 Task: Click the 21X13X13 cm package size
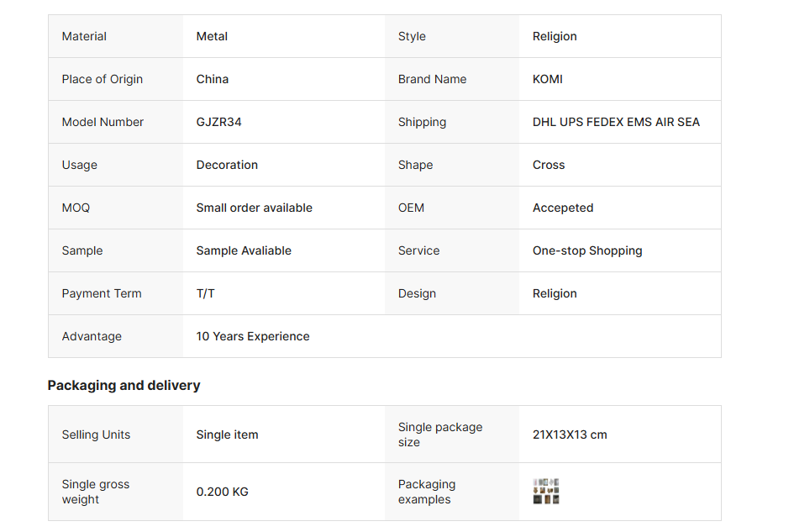tap(570, 435)
